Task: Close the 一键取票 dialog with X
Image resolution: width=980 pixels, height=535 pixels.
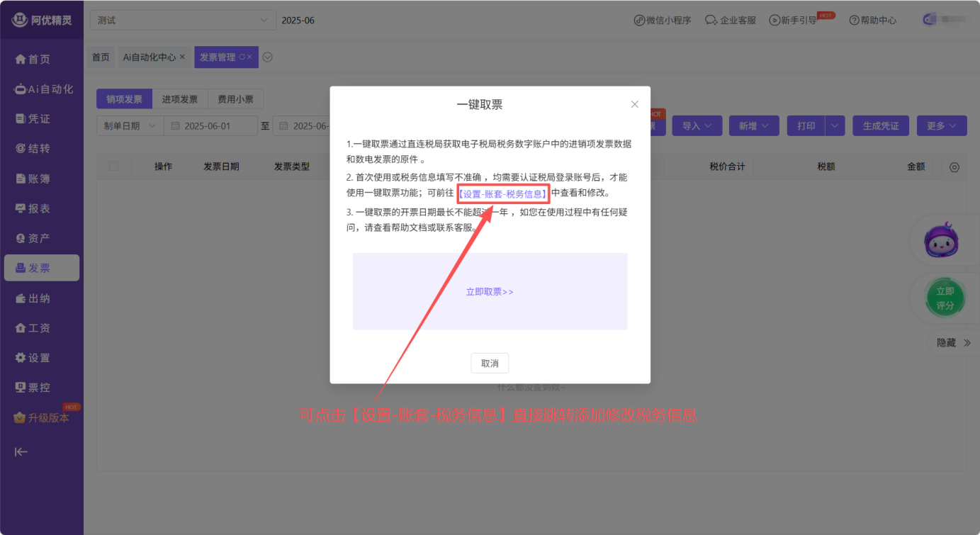Action: (x=634, y=104)
